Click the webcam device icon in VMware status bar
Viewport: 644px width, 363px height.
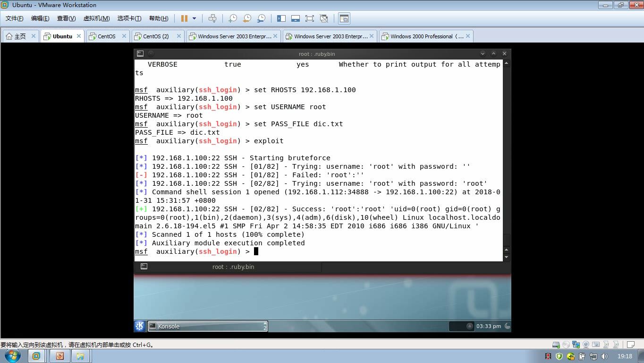point(586,345)
